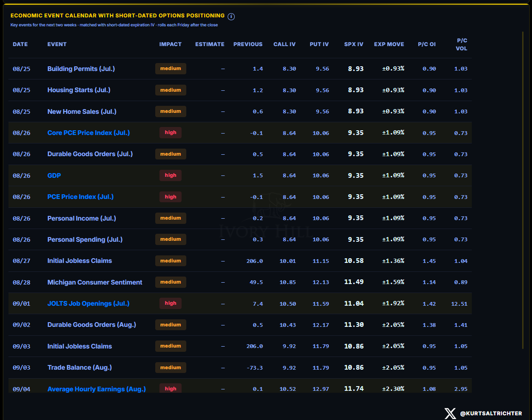Click EXP MOVE ±2.30% in Average Hourly Earnings row
This screenshot has width=532, height=420.
393,389
